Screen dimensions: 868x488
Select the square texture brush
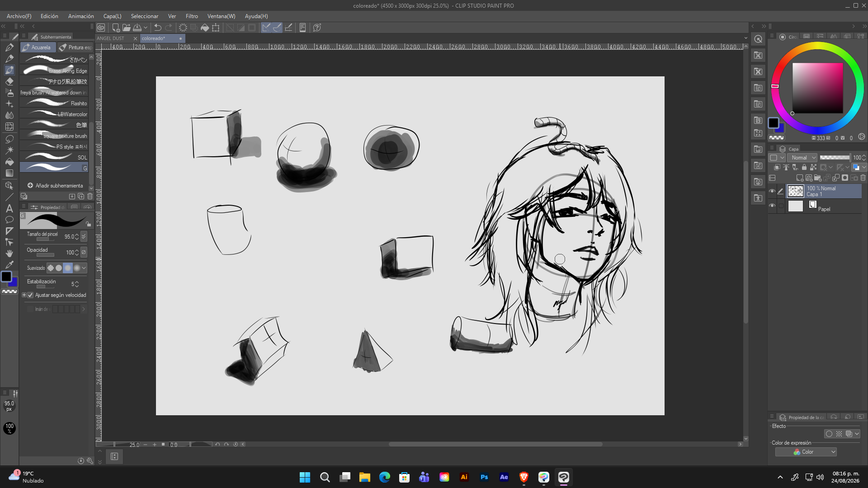[54, 136]
